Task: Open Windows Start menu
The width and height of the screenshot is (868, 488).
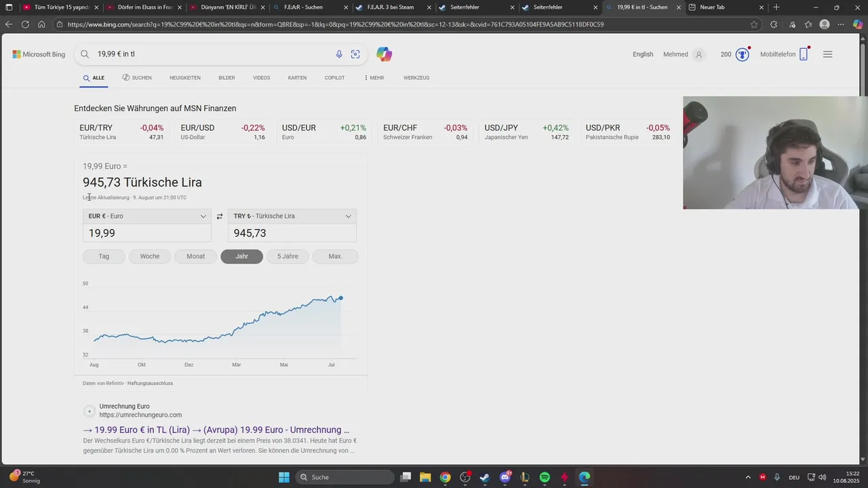Action: 284,477
